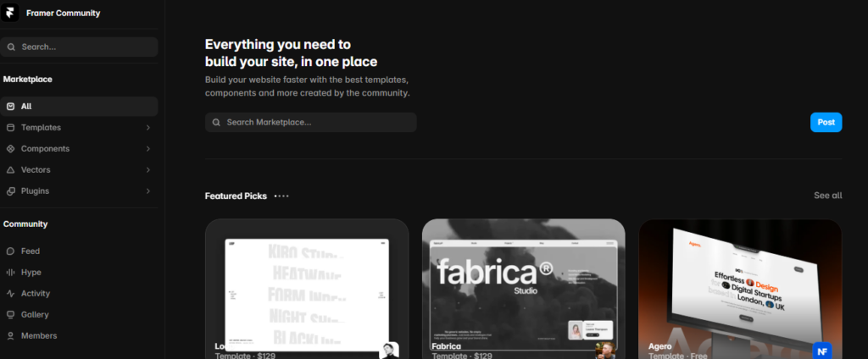Click See all for Featured Picks
The image size is (868, 359).
pyautogui.click(x=827, y=196)
